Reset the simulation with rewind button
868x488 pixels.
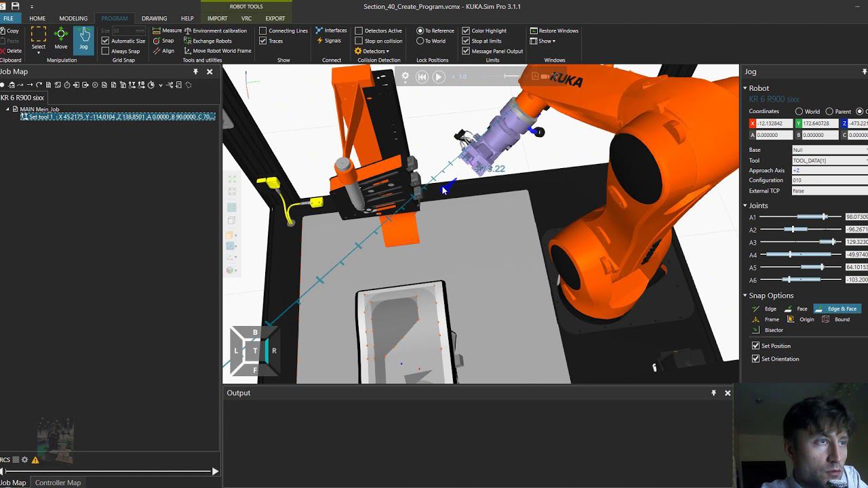tap(422, 77)
